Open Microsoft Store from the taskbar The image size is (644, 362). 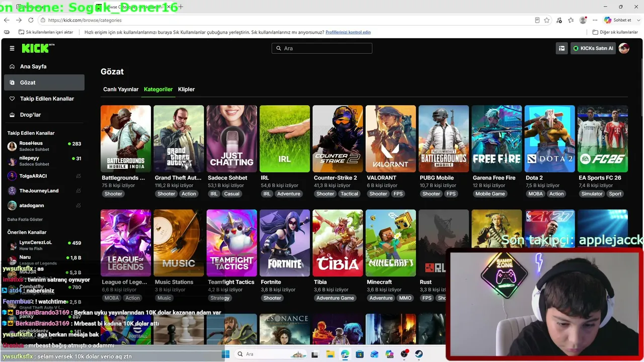click(x=360, y=354)
